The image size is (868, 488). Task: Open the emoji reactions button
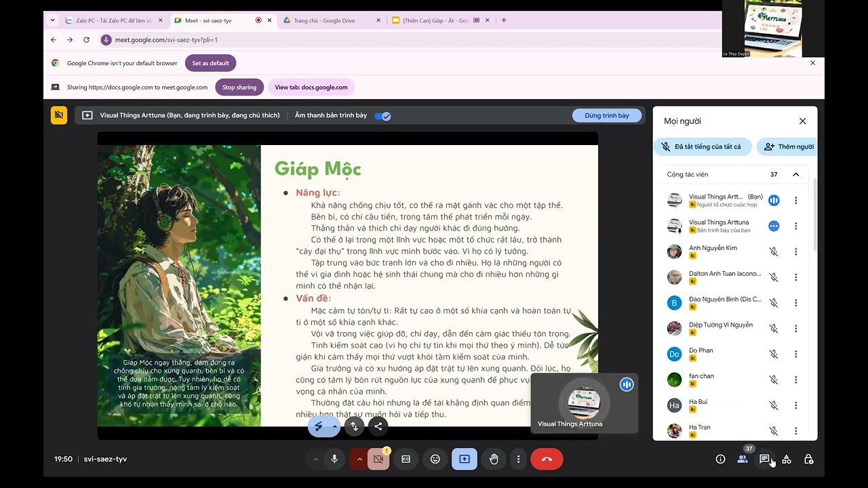point(435,459)
